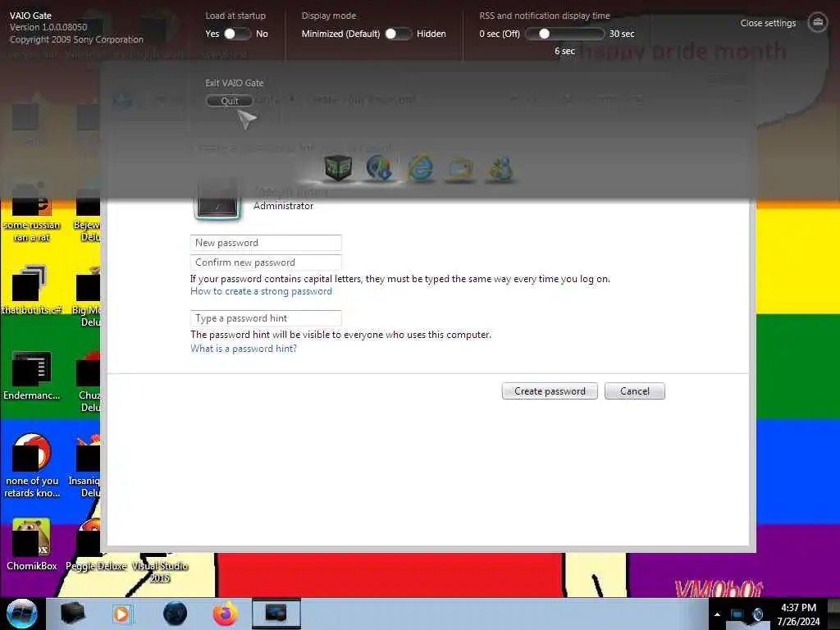Open the globe download icon in VAIO Gate dock

click(379, 167)
